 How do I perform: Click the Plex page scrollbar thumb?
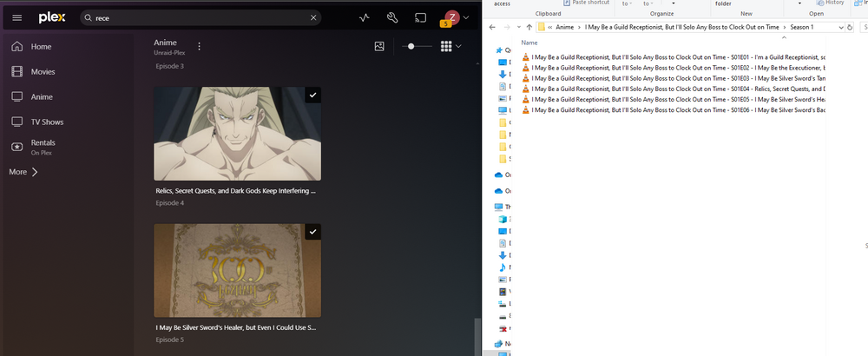477,337
